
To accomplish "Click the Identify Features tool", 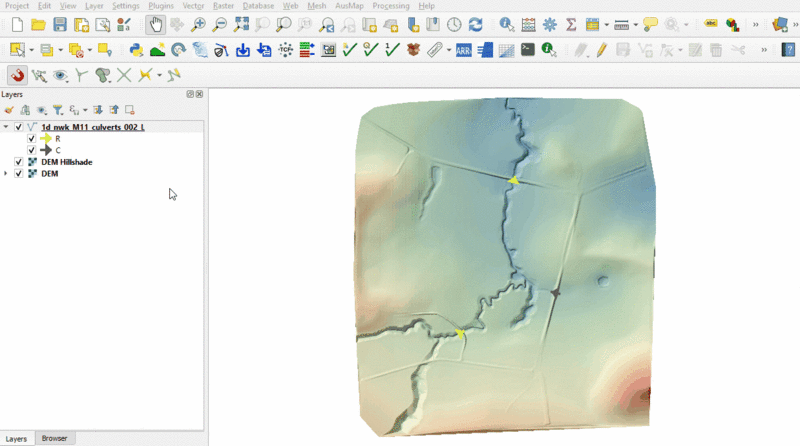I will coord(506,24).
